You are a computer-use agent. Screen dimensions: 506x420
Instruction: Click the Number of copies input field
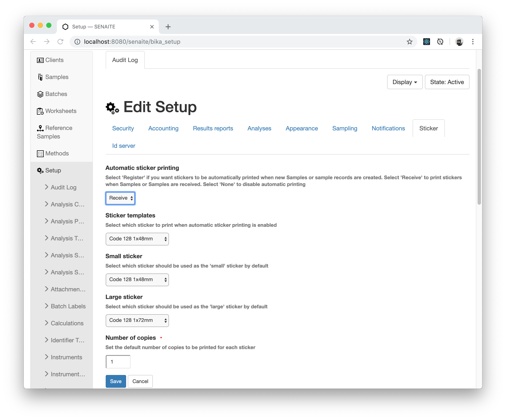click(x=118, y=362)
